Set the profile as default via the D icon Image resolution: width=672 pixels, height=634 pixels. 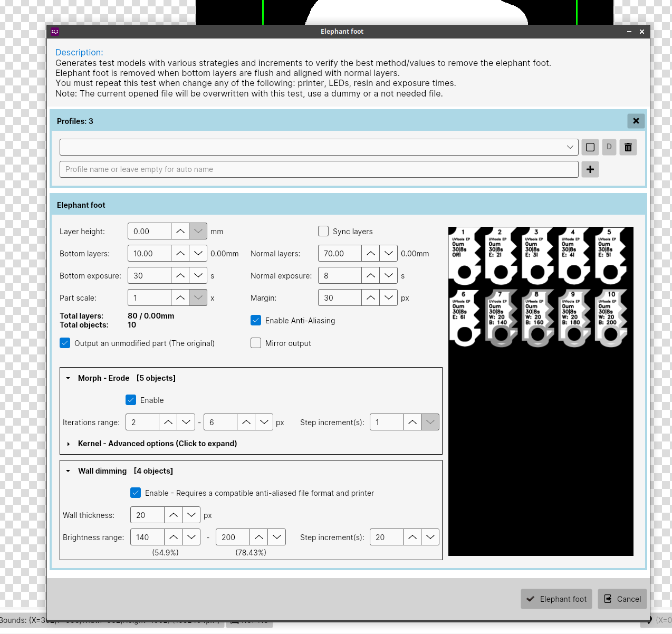[x=609, y=147]
